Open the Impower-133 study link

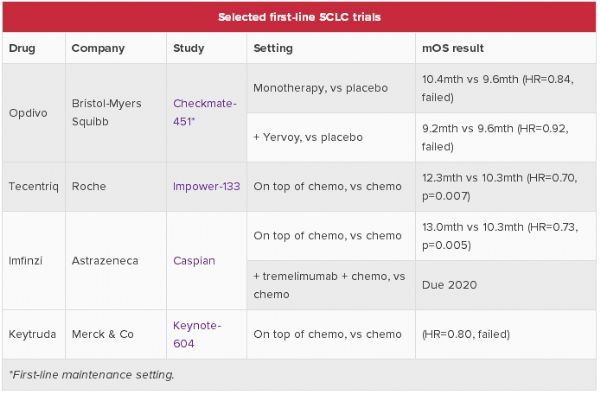pyautogui.click(x=207, y=186)
